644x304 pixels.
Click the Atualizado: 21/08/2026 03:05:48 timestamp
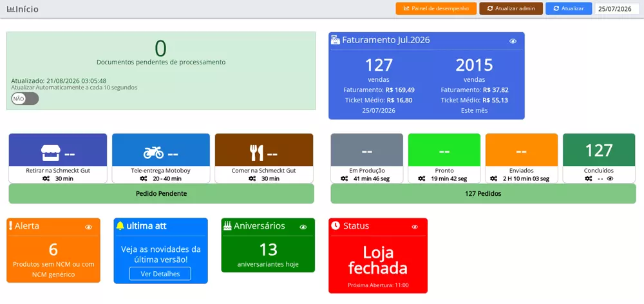pyautogui.click(x=59, y=81)
